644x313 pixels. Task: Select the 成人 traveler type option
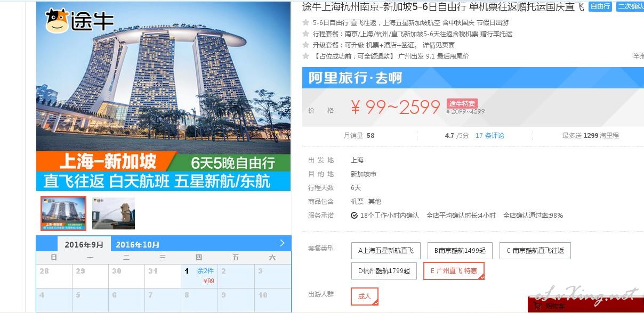click(365, 296)
